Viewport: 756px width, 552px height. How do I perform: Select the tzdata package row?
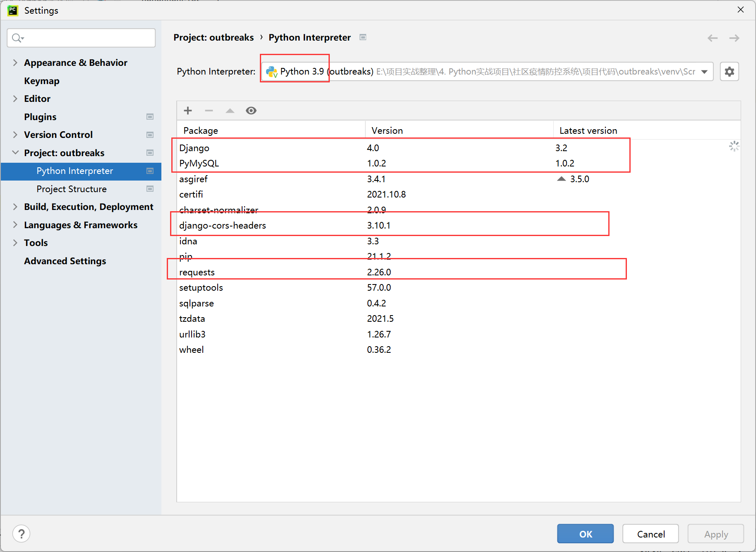458,318
